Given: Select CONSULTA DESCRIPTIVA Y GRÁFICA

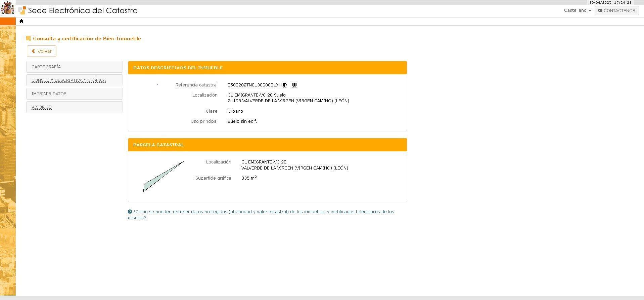Looking at the screenshot, I should coord(68,80).
